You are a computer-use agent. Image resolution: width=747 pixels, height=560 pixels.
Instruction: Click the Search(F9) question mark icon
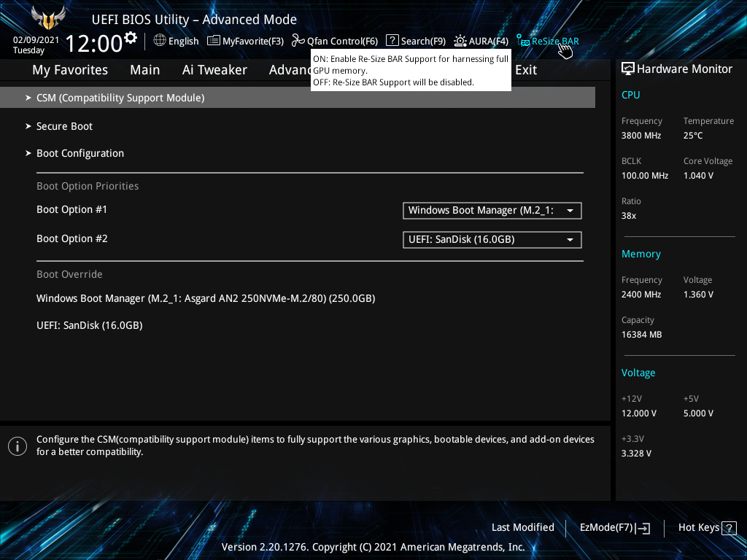[392, 41]
